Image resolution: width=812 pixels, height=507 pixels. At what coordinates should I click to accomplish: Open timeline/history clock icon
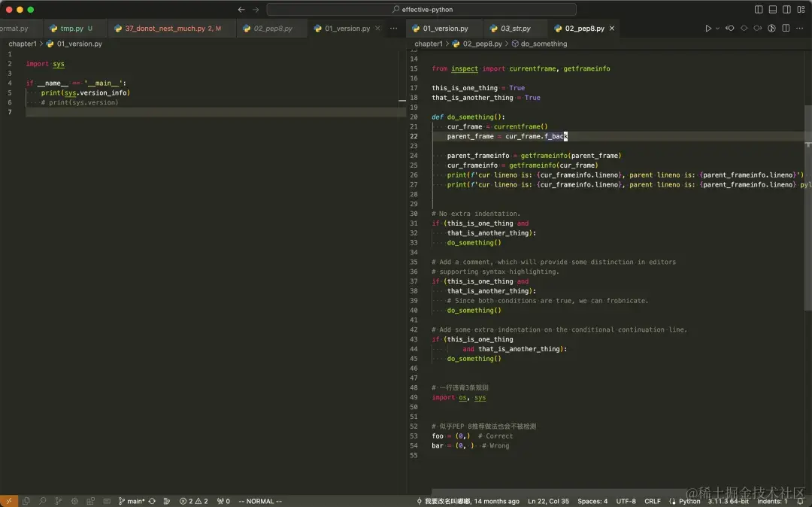771,29
